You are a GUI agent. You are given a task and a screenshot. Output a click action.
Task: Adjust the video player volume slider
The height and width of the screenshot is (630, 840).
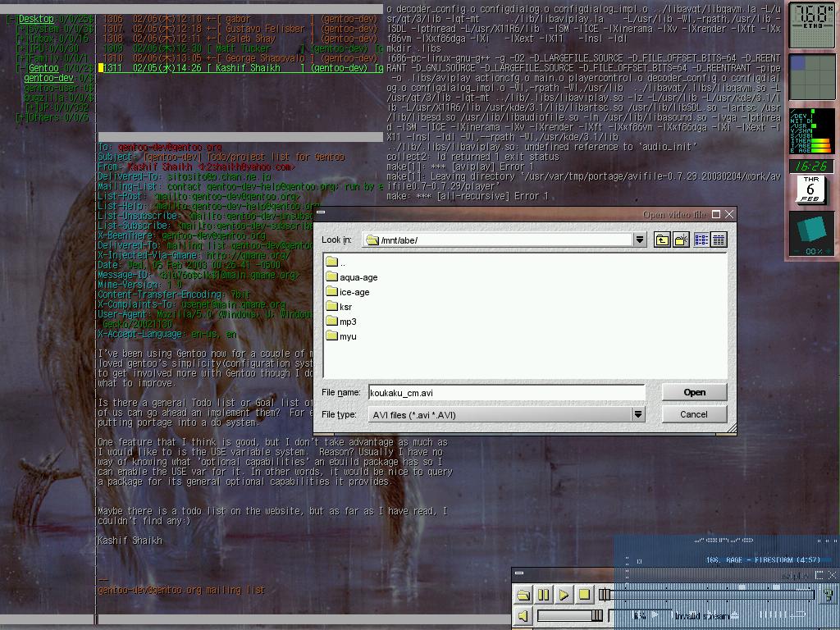(570, 616)
